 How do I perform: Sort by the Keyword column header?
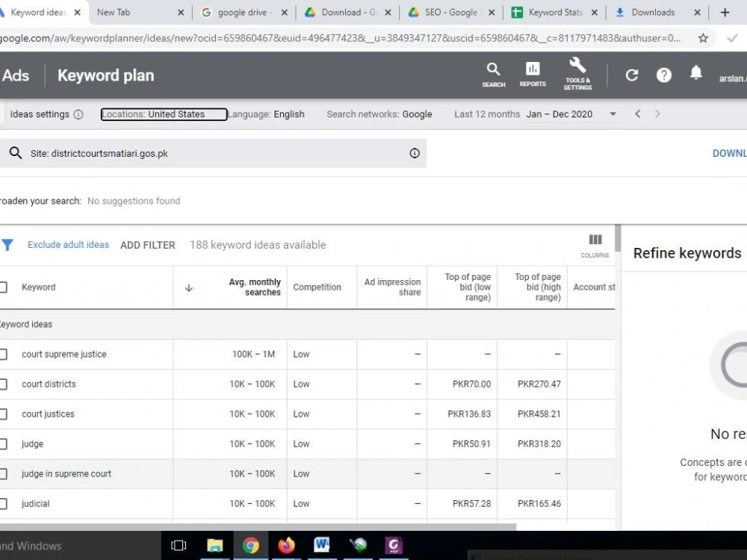[x=39, y=287]
